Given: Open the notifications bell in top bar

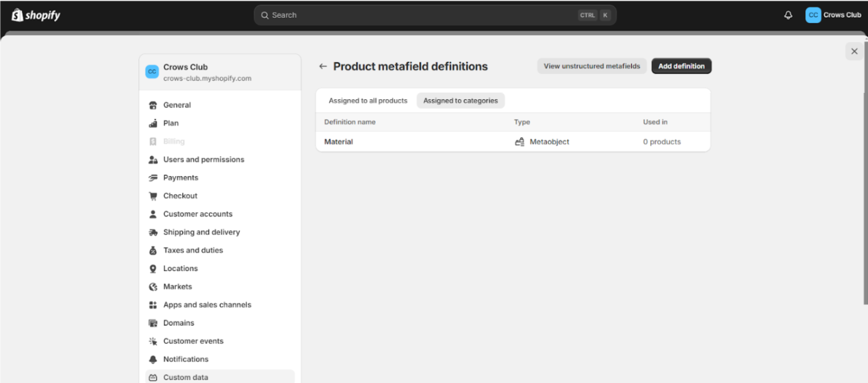Looking at the screenshot, I should pos(788,15).
